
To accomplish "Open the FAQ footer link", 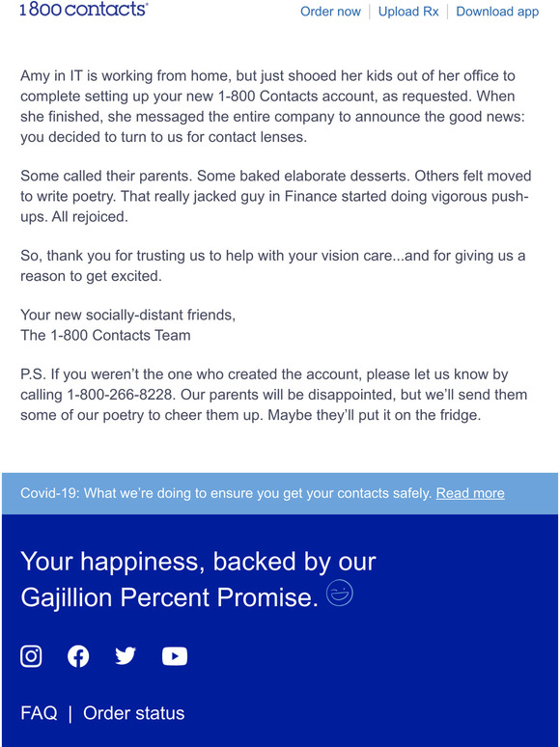I will pos(39,713).
